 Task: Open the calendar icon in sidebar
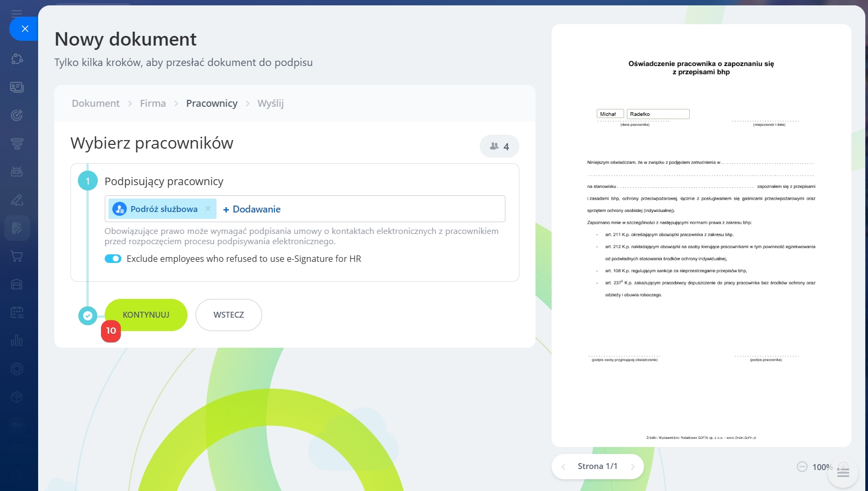[17, 312]
